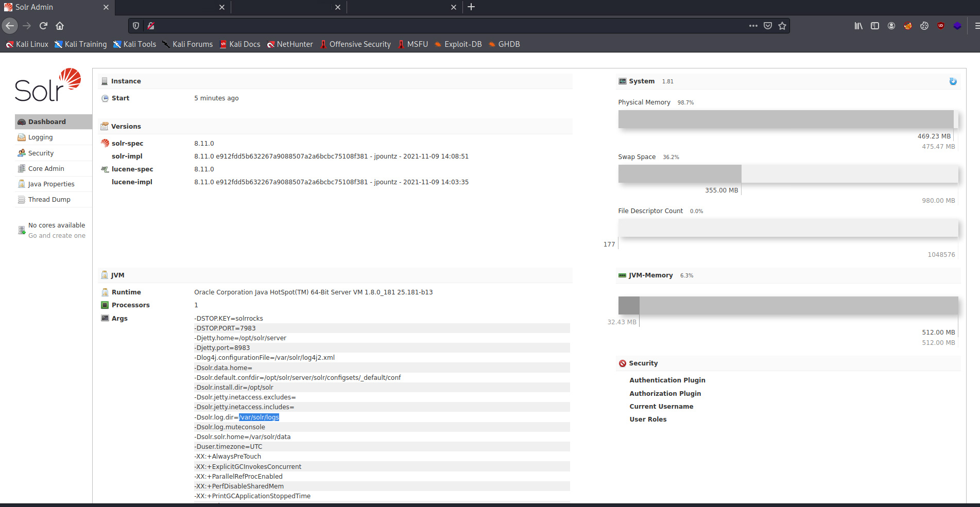Viewport: 980px width, 507px height.
Task: Open GHDB bookmark
Action: click(504, 44)
